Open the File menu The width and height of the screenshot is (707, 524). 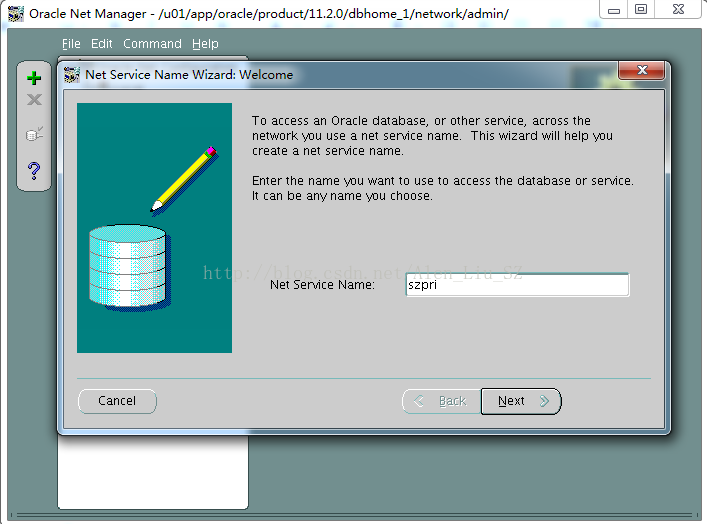coord(71,44)
